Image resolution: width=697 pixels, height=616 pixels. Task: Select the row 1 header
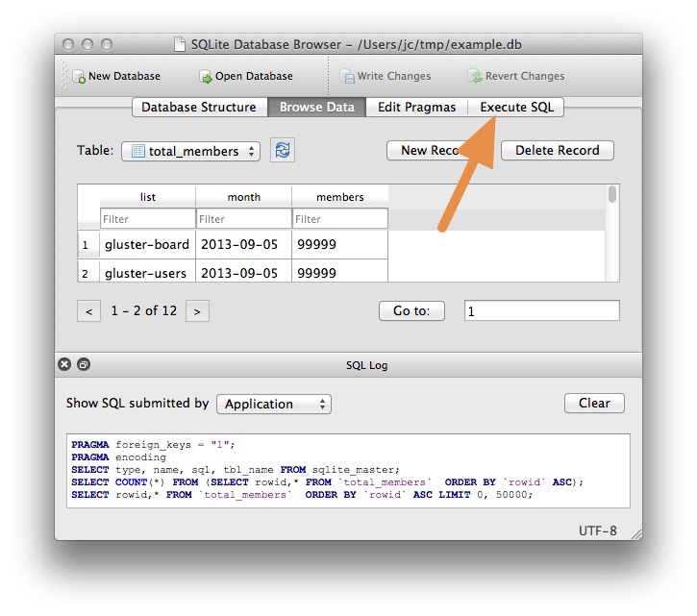[x=88, y=244]
